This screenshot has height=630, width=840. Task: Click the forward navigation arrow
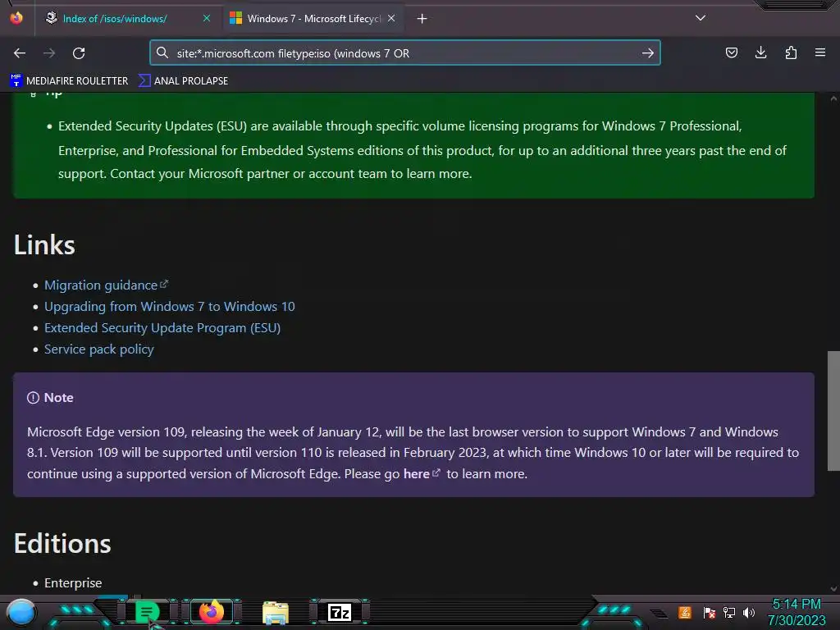click(49, 53)
